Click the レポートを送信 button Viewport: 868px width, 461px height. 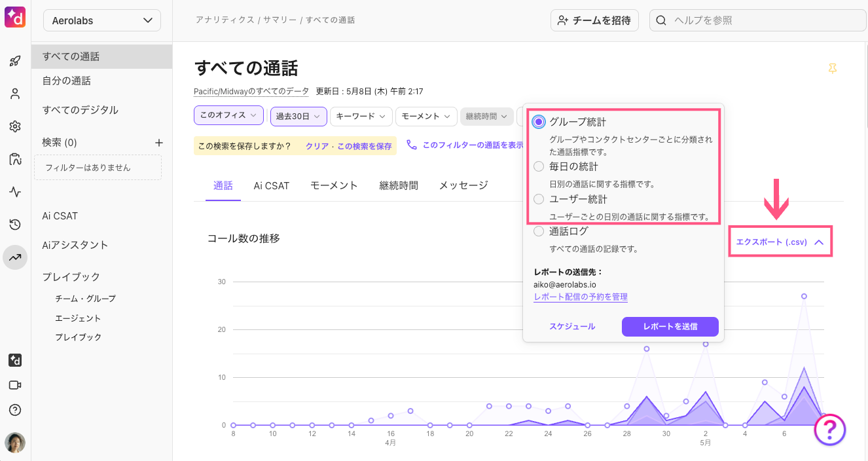tap(670, 326)
